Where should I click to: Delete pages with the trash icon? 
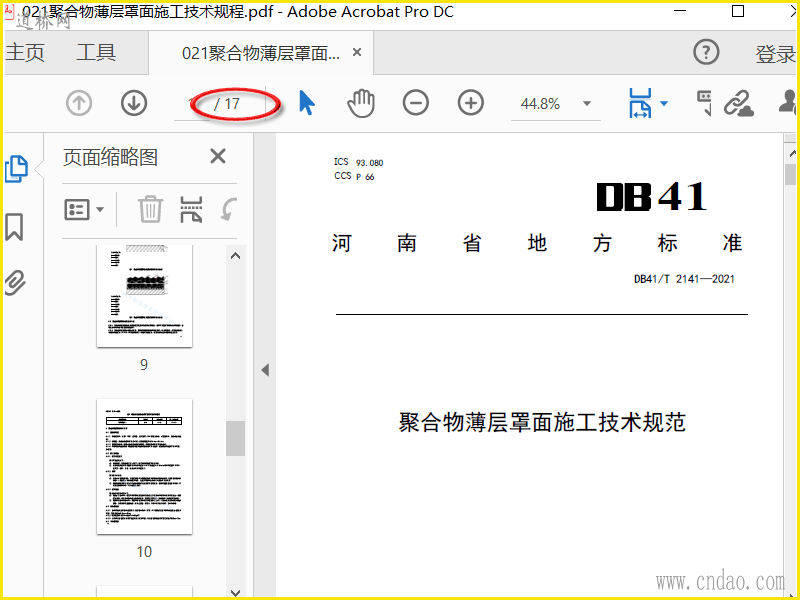pyautogui.click(x=151, y=209)
